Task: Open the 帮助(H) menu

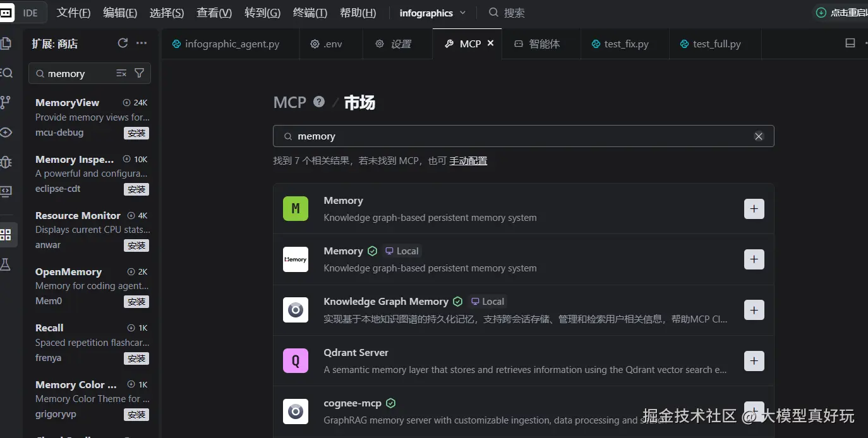Action: [x=358, y=13]
